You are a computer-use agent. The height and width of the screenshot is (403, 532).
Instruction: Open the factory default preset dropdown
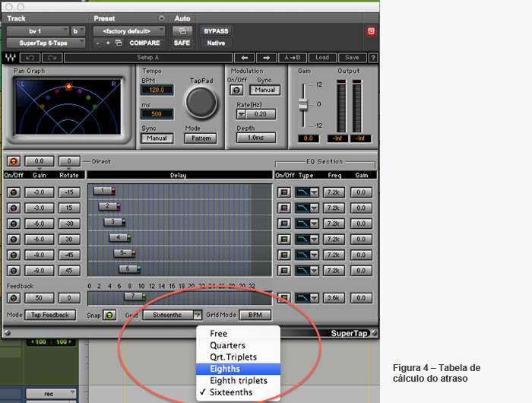(x=129, y=31)
